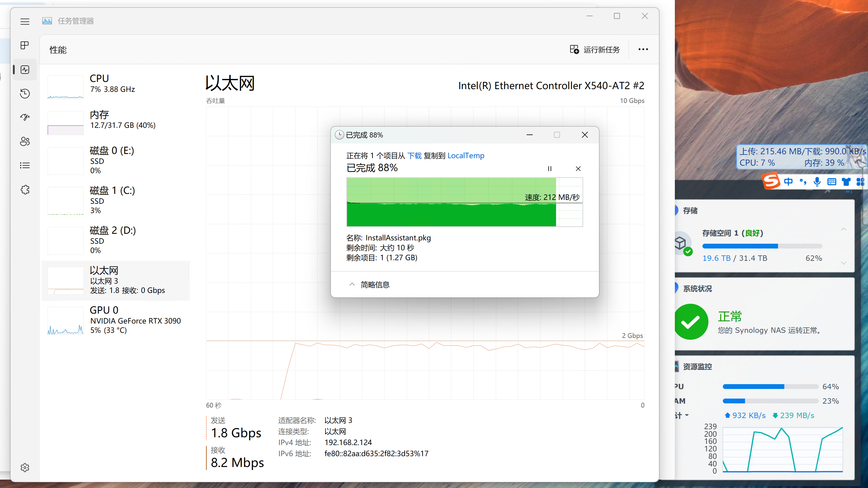Pause the file copy operation

pyautogui.click(x=549, y=169)
